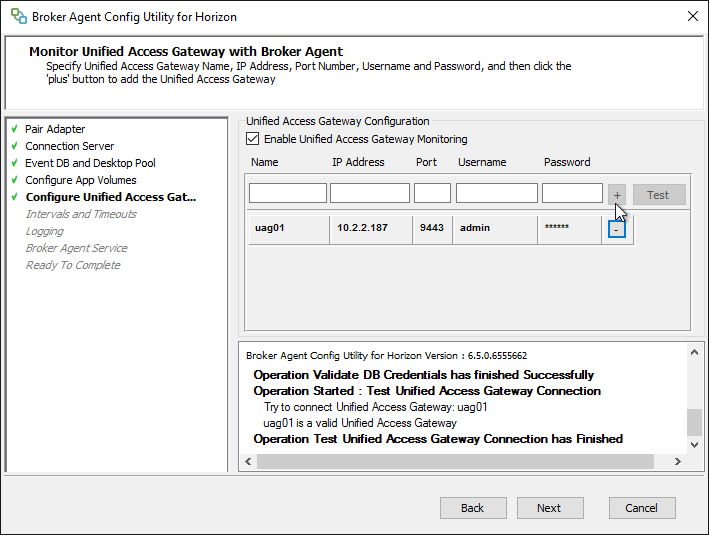709x535 pixels.
Task: Click log panel scroll left arrow
Action: point(248,461)
